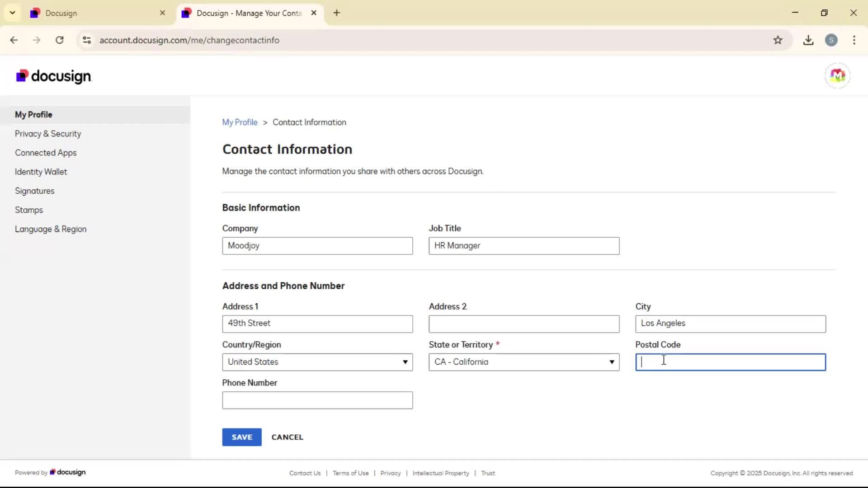Open Intellectual Property footer link

point(441,473)
